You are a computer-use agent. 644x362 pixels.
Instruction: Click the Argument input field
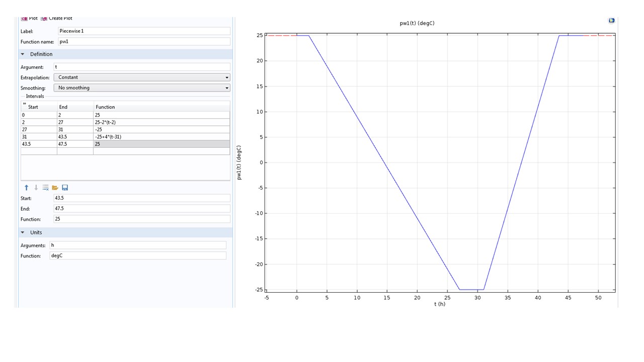tap(141, 67)
